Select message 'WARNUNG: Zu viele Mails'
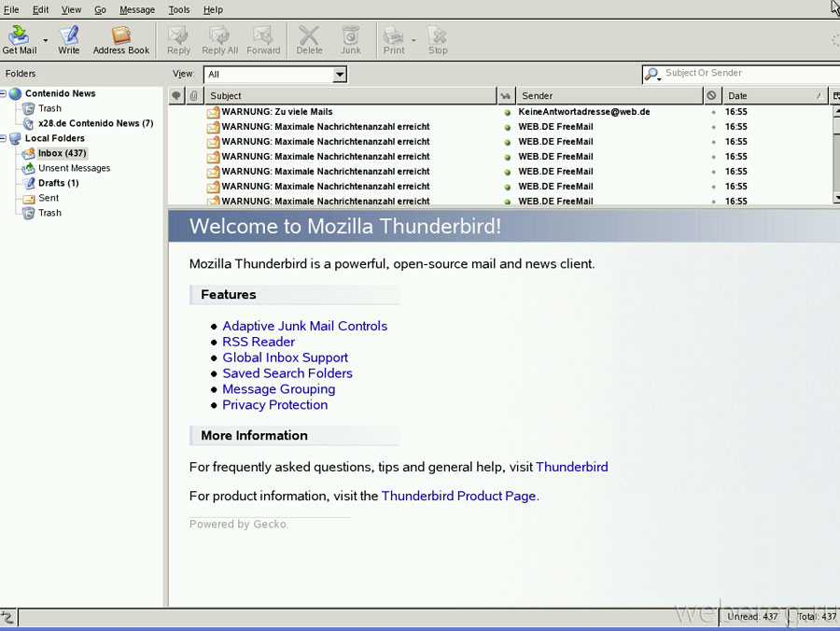 [277, 112]
